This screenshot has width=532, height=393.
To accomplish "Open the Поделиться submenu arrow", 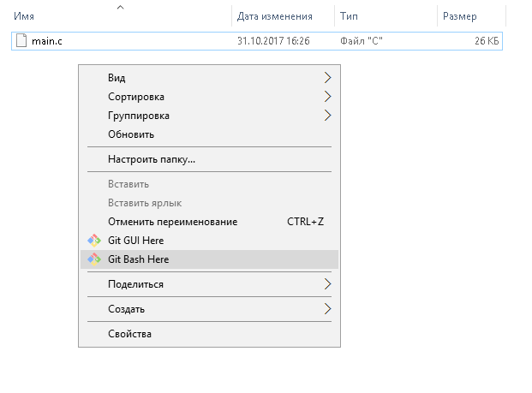I will (x=327, y=284).
